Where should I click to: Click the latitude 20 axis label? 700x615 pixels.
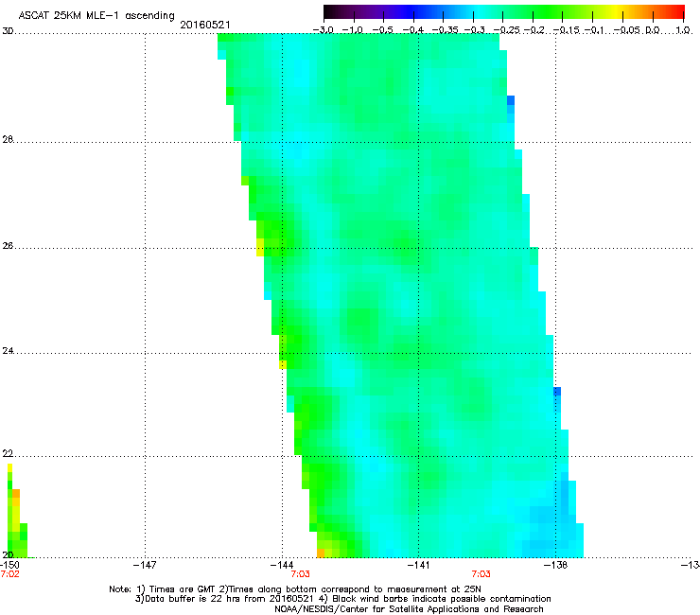pos(8,555)
